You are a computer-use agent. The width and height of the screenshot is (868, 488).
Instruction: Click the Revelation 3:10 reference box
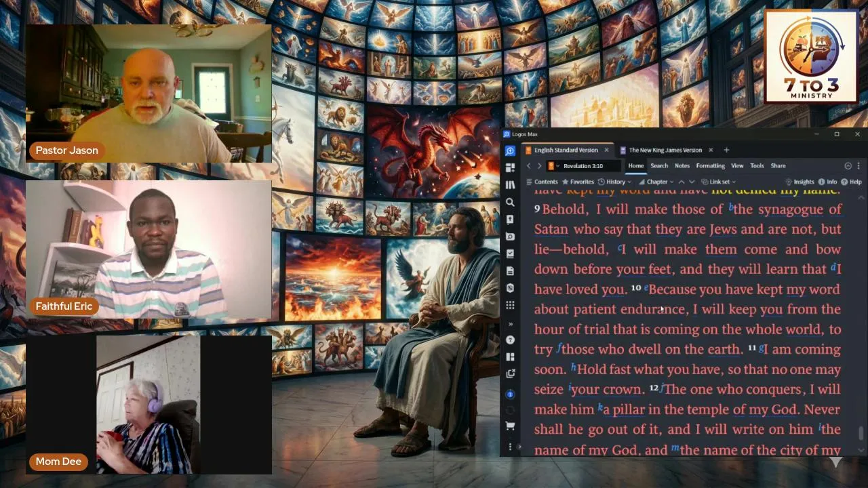point(591,166)
